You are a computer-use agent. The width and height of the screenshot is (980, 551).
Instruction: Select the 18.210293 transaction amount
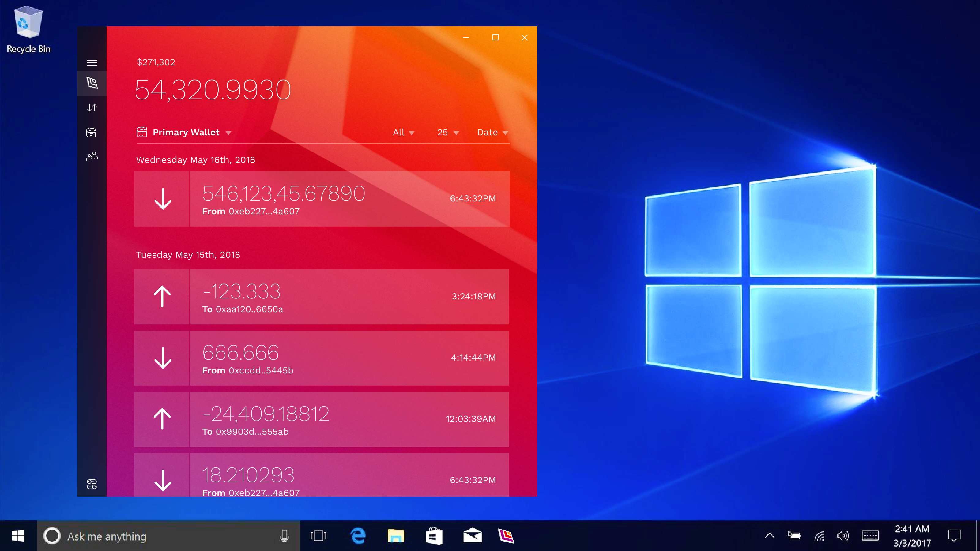click(248, 475)
